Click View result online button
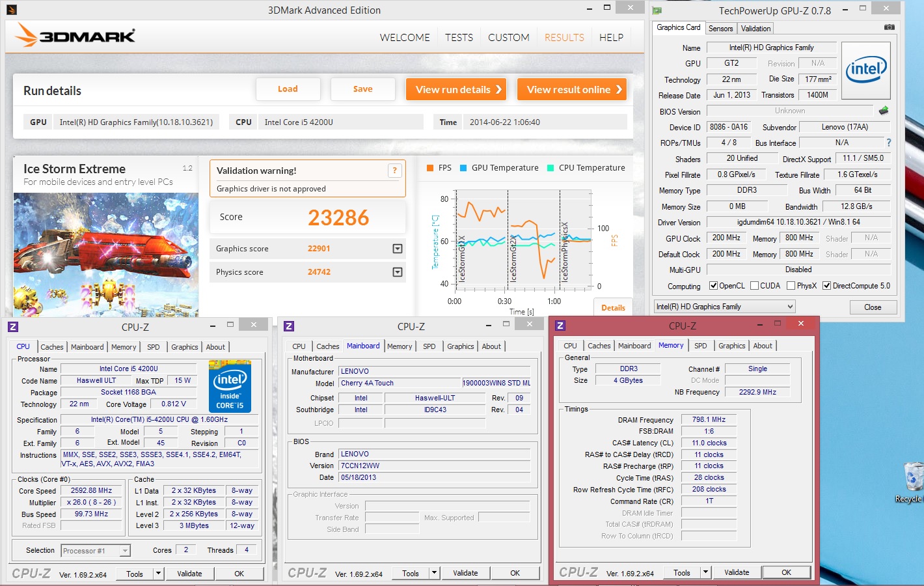The image size is (924, 586). point(572,89)
